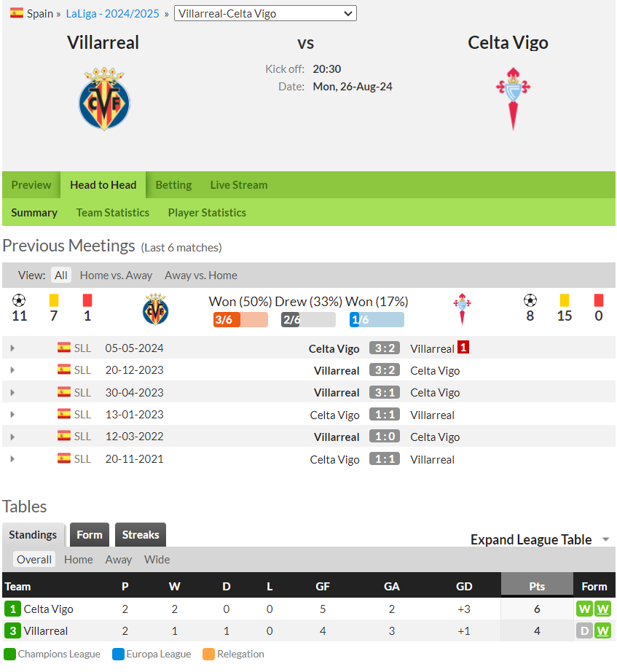The width and height of the screenshot is (617, 672).
Task: Click Celta Vigo's yellow card icon in head-to-head stats
Action: point(565,300)
